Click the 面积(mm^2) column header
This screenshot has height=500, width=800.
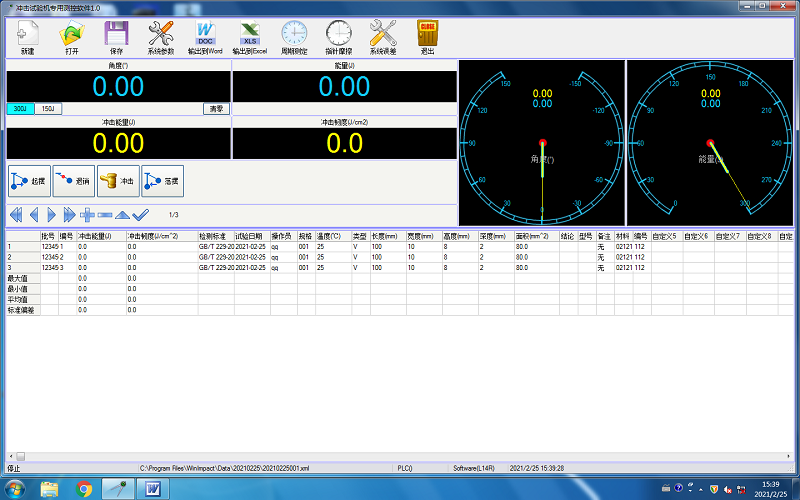pos(537,236)
